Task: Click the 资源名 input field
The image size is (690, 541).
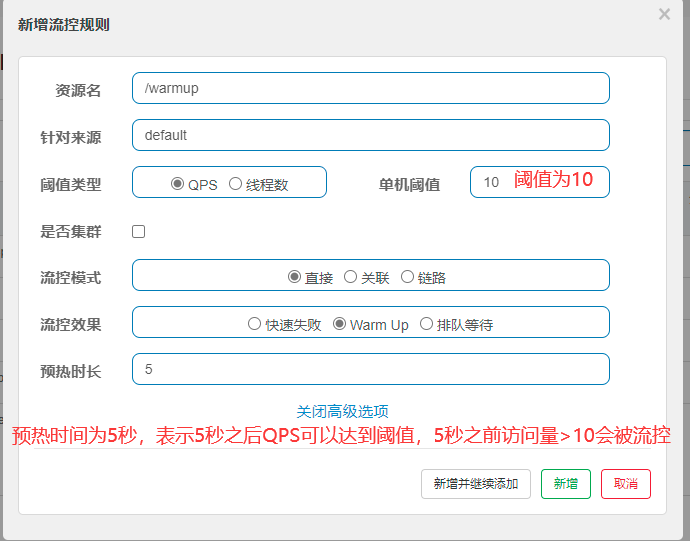Action: tap(370, 88)
